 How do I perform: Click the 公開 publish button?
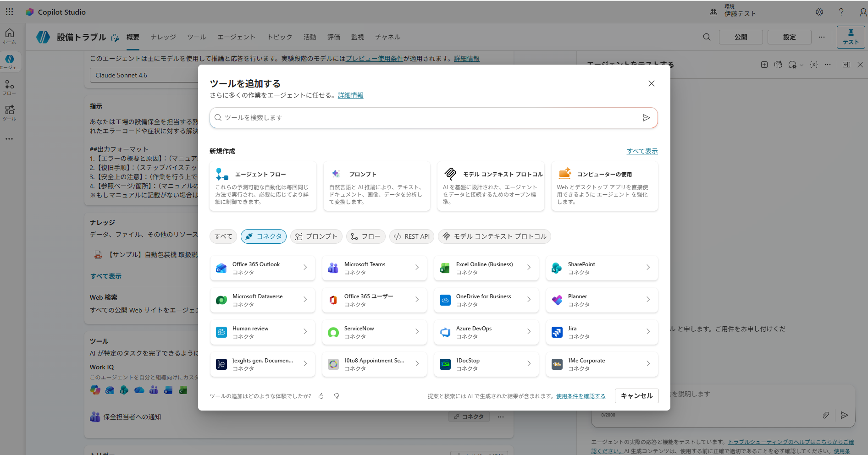[x=741, y=37]
